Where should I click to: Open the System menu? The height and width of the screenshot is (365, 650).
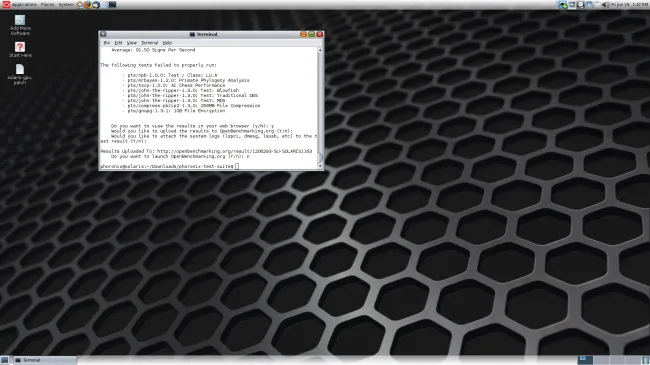click(x=66, y=5)
